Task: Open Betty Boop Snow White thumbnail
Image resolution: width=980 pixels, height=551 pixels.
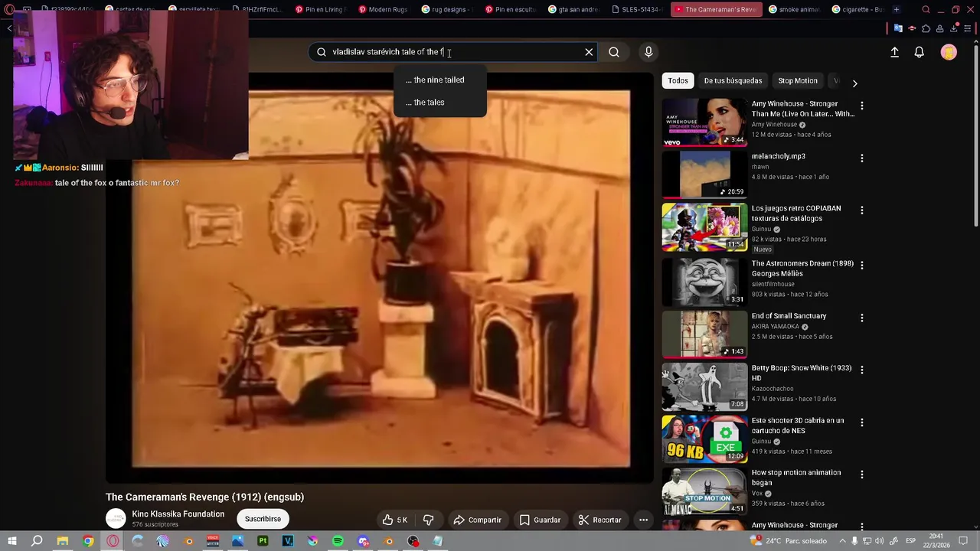Action: click(704, 386)
